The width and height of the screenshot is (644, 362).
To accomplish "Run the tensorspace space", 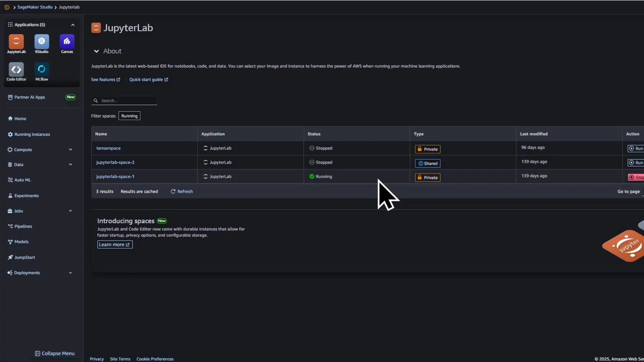I will point(636,148).
